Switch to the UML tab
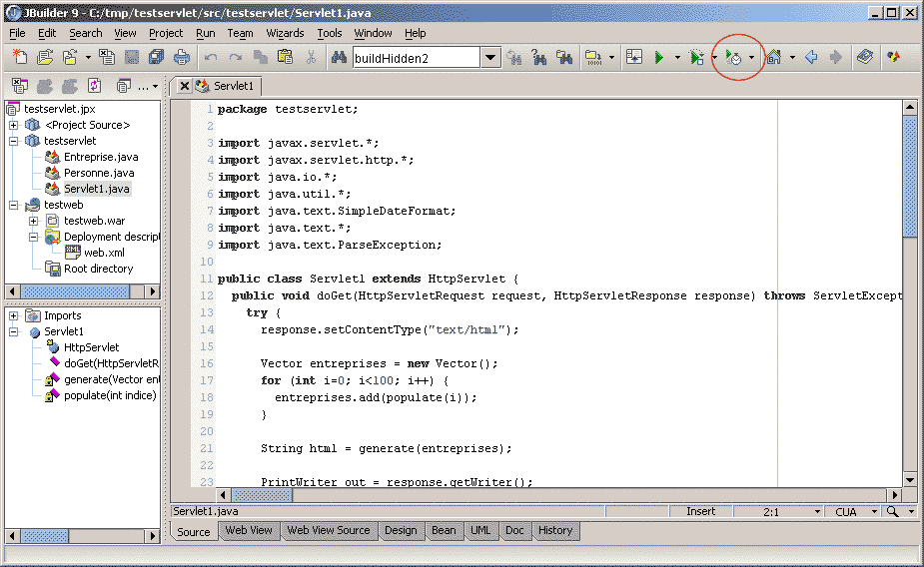 pos(480,531)
